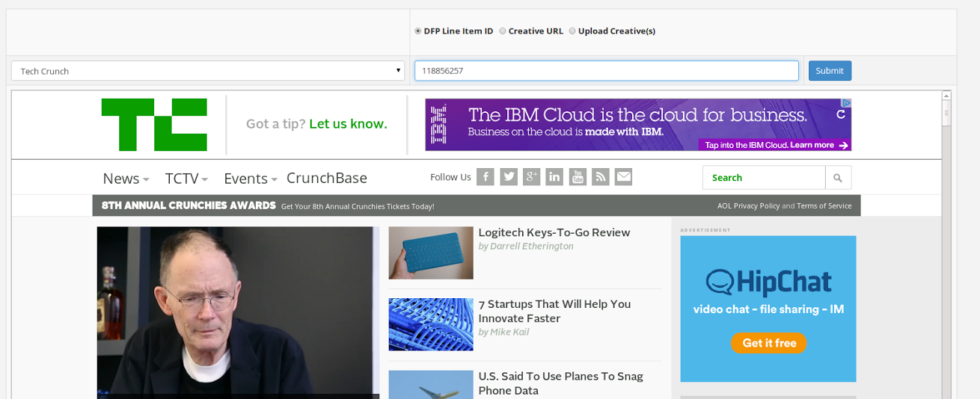
Task: Expand the TCTV menu
Action: (x=186, y=179)
